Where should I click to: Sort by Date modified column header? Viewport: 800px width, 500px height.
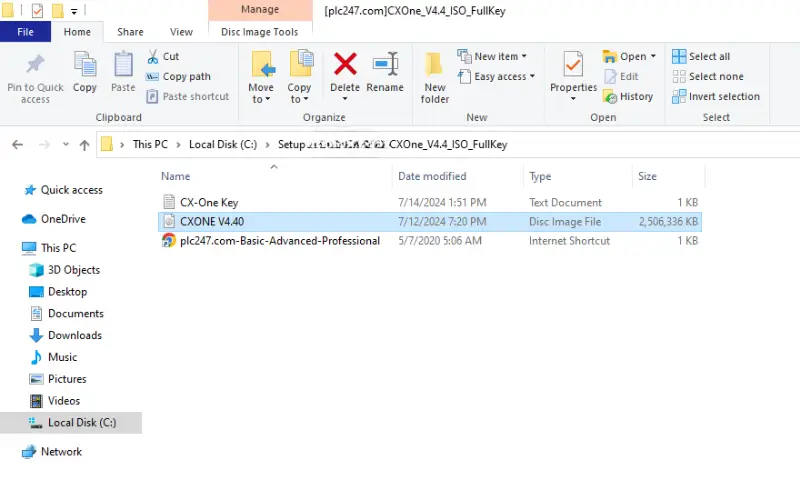point(432,177)
